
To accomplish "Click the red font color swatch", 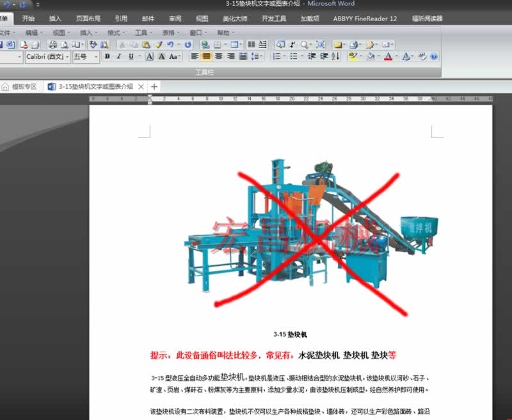I will coord(388,57).
